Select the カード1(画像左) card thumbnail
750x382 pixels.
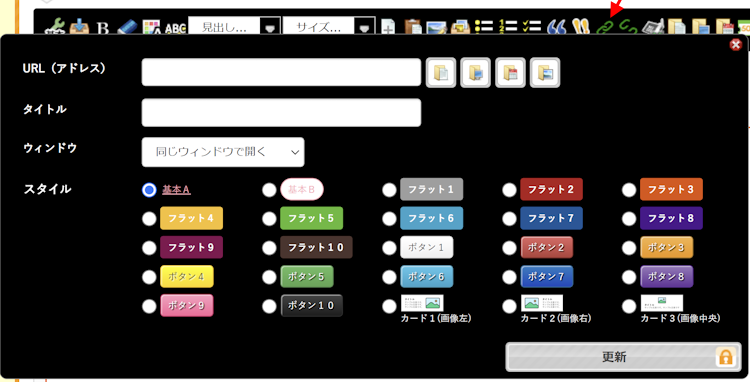point(422,303)
